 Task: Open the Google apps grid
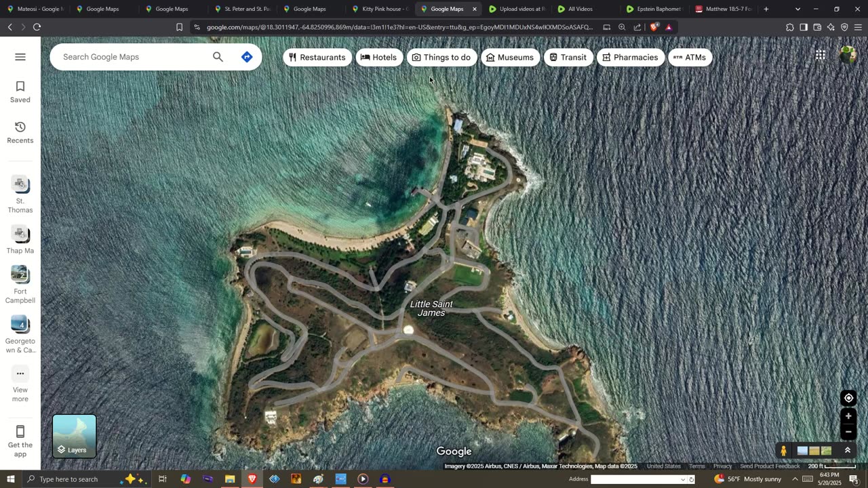(x=821, y=55)
